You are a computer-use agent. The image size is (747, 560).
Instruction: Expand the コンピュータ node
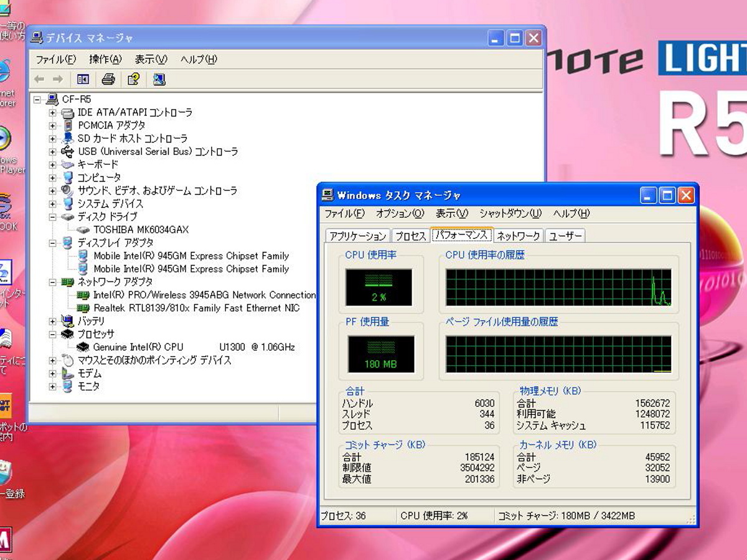pos(52,178)
